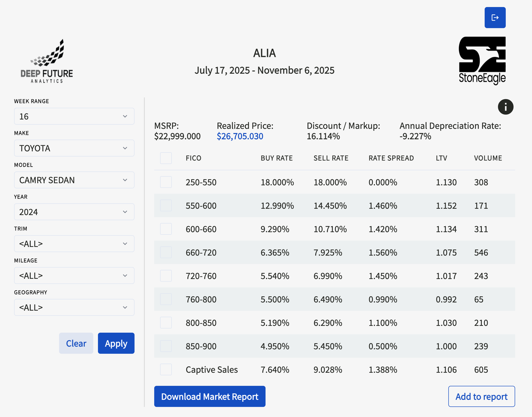Select the 660-720 FICO row checkbox

point(166,252)
